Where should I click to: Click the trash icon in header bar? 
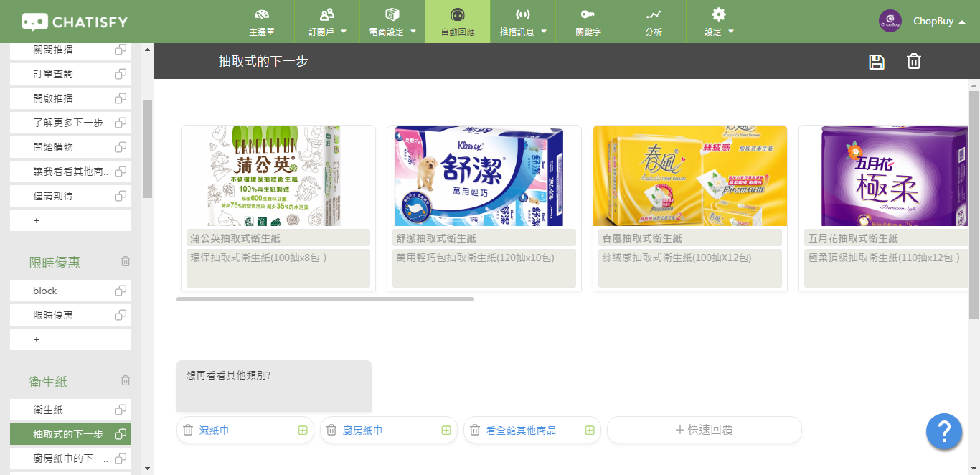(x=913, y=62)
